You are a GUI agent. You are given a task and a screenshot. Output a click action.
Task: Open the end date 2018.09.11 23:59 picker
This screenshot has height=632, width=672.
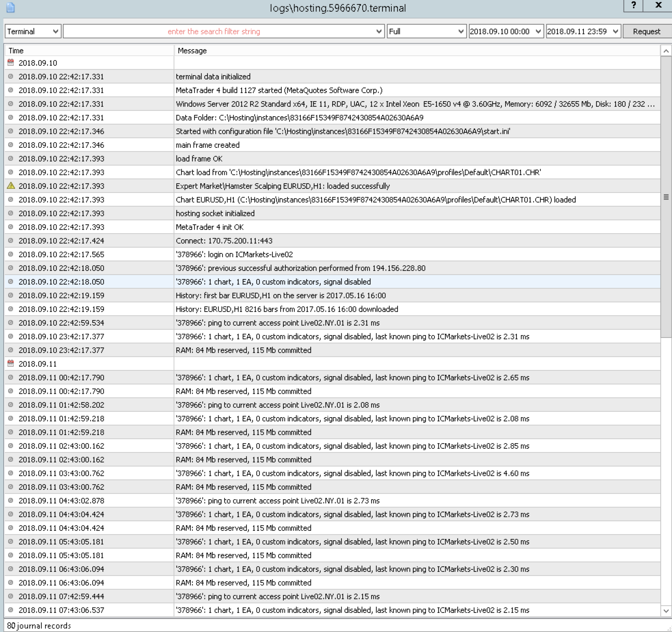click(583, 31)
